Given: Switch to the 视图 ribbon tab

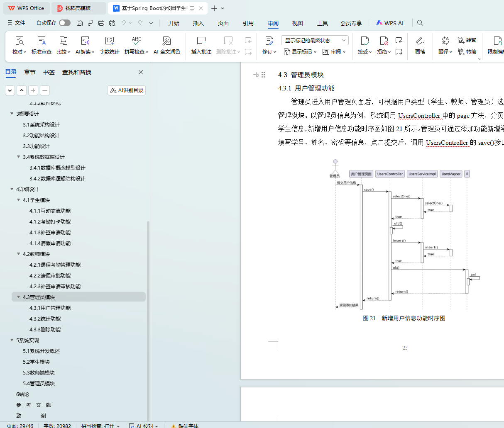Looking at the screenshot, I should (x=297, y=23).
